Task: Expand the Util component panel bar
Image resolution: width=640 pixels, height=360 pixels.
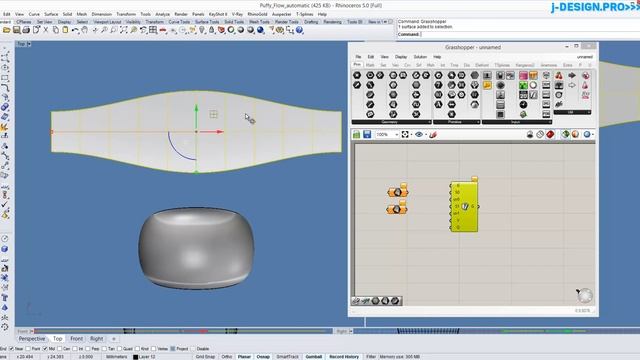Action: tap(572, 112)
